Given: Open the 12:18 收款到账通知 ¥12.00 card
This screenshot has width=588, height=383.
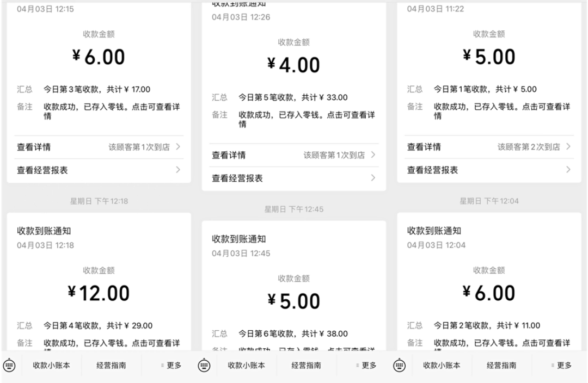Looking at the screenshot, I should [99, 283].
